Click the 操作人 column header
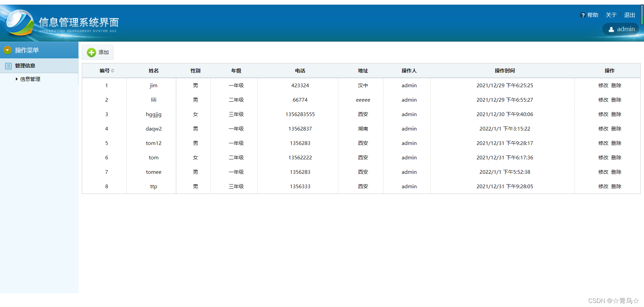Image resolution: width=644 pixels, height=307 pixels. pyautogui.click(x=409, y=71)
